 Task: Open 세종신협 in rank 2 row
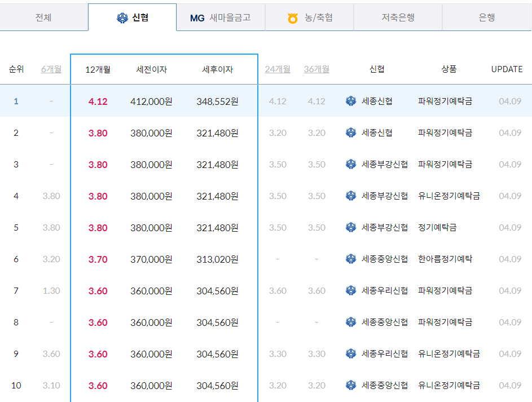pyautogui.click(x=377, y=132)
